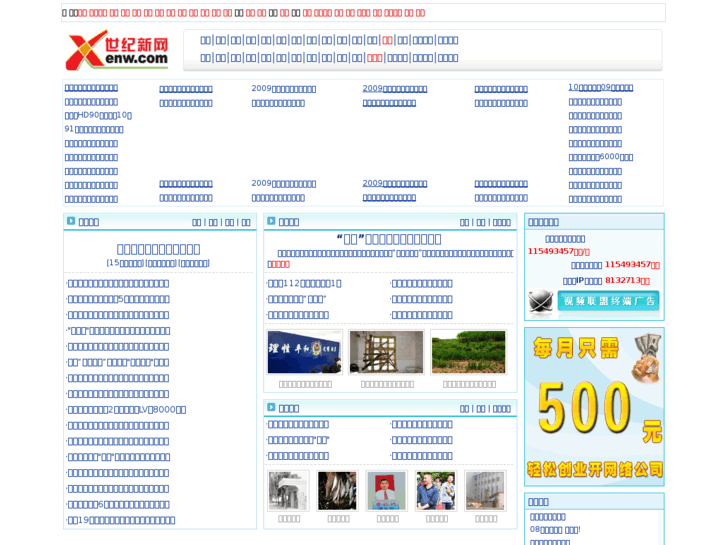Screen dimensions: 727x545
Task: Open the link containing HD90
Action: click(98, 115)
